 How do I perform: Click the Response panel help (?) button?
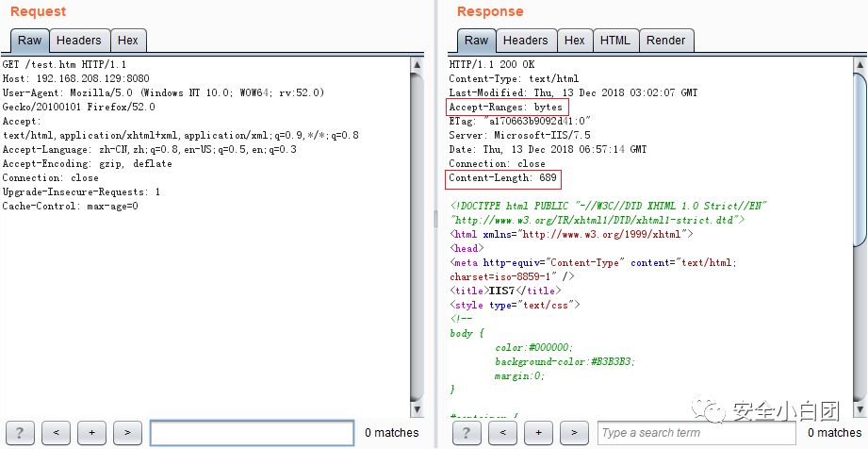pyautogui.click(x=467, y=433)
